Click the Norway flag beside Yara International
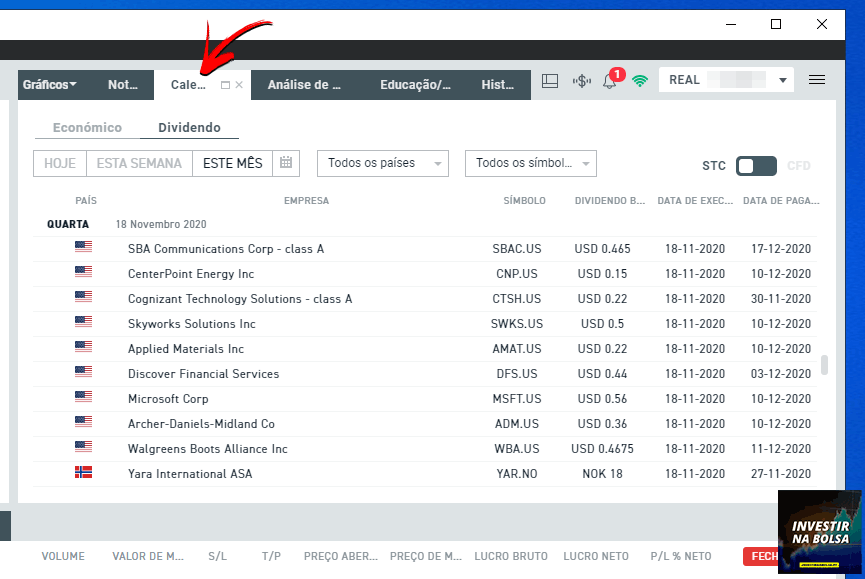Screen dimensions: 865x579 pyautogui.click(x=83, y=472)
